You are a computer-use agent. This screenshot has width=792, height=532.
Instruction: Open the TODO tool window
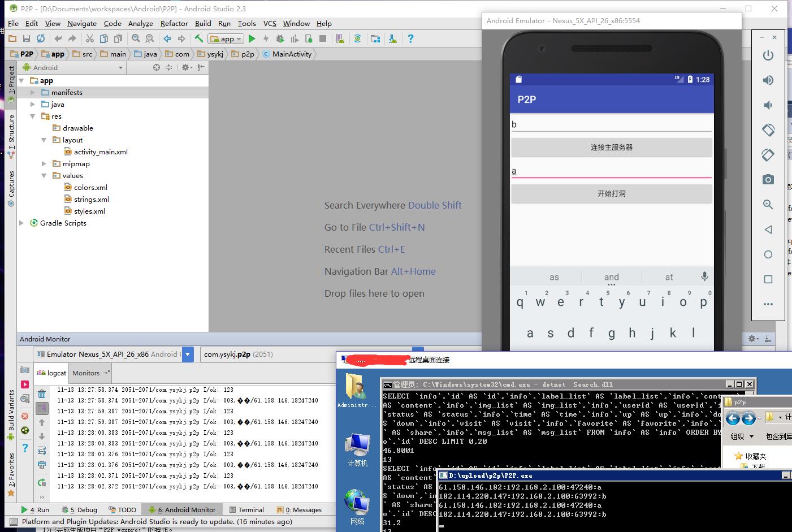(123, 509)
